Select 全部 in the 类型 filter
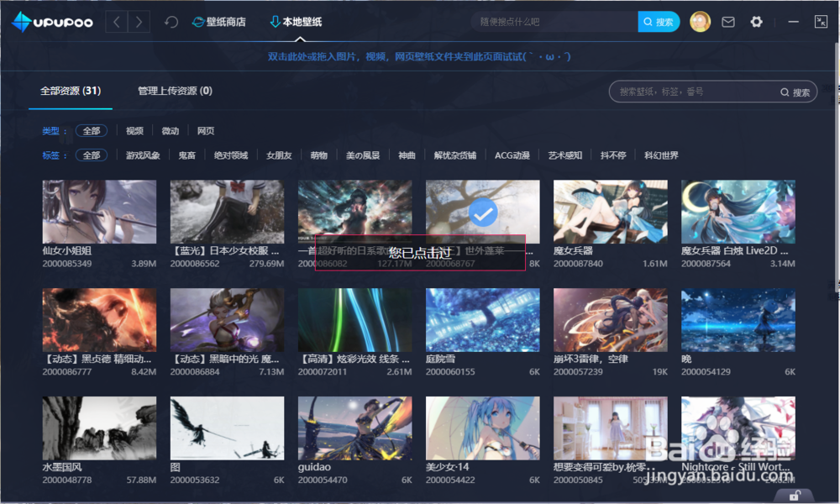Viewport: 840px width, 504px height. [x=91, y=131]
